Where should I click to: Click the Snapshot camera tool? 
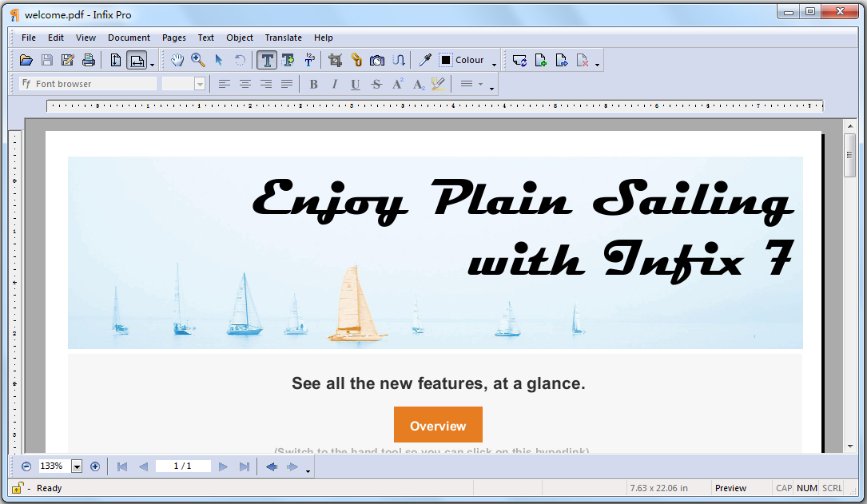[377, 60]
